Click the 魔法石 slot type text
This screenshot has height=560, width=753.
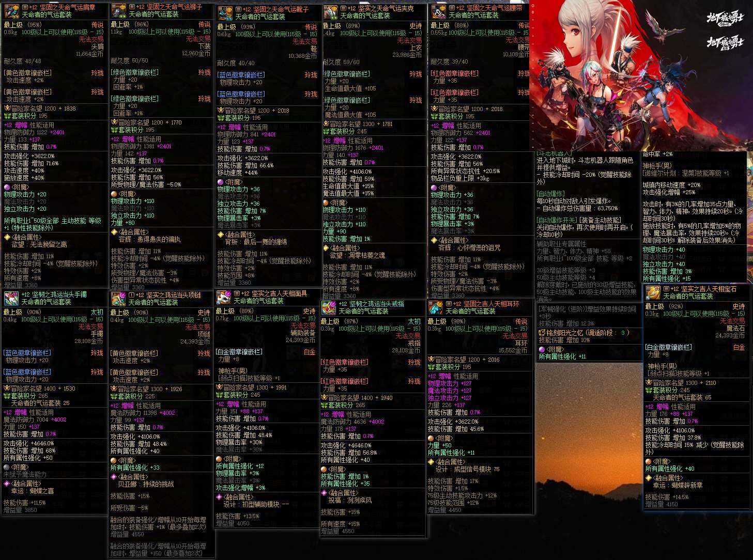(x=736, y=328)
